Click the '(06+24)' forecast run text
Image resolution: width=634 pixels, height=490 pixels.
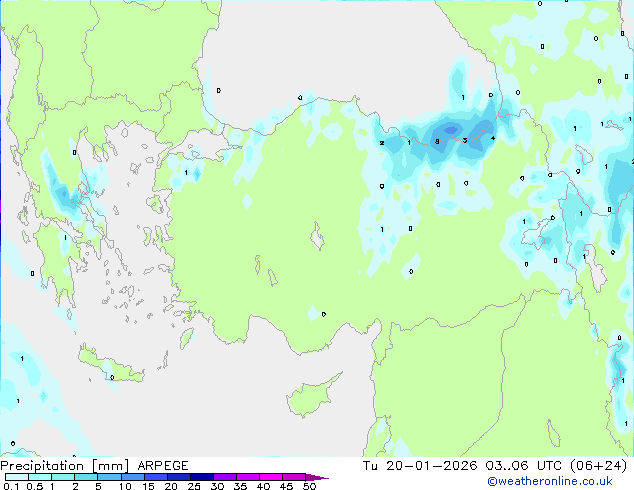[598, 466]
